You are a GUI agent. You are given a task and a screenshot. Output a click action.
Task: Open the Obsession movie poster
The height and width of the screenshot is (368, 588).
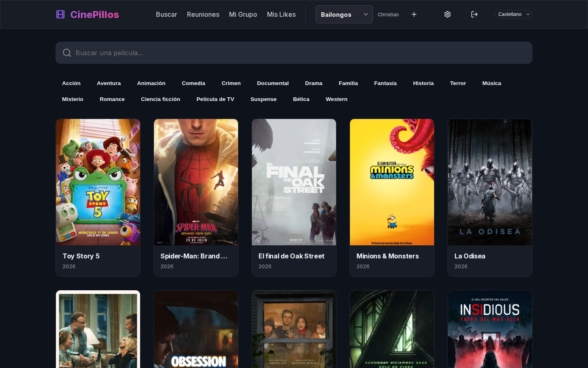tap(196, 329)
